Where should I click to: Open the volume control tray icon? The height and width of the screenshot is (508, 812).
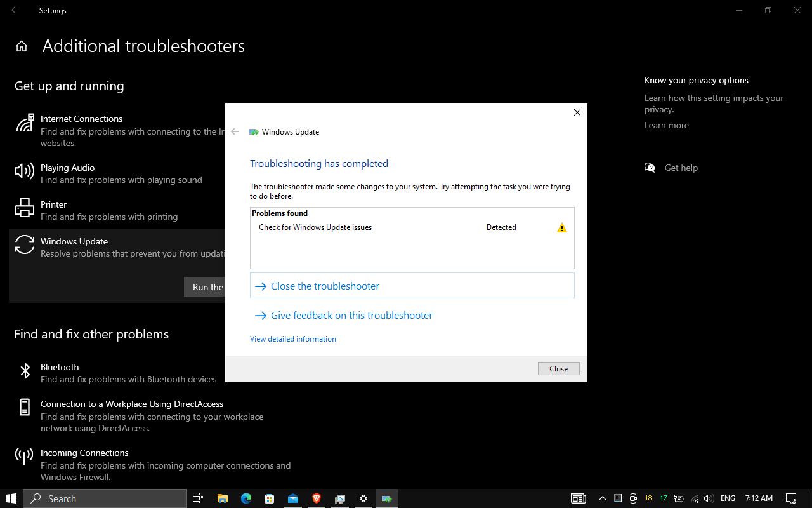(x=709, y=498)
